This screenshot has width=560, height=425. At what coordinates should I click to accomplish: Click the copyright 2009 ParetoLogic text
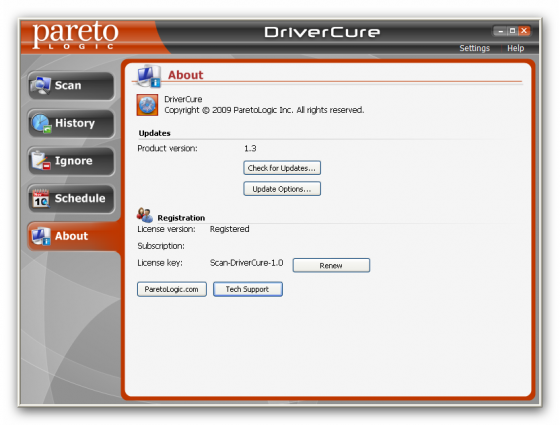tap(264, 110)
